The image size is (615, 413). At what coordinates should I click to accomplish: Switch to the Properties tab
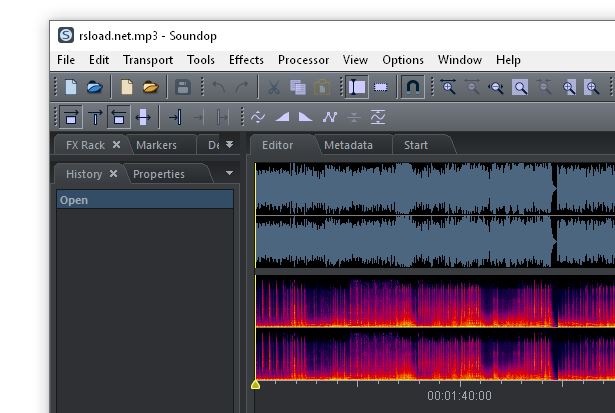tap(159, 174)
